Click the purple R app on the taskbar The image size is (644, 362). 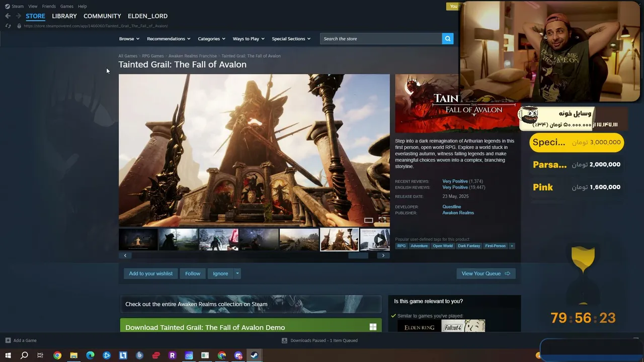tap(172, 355)
